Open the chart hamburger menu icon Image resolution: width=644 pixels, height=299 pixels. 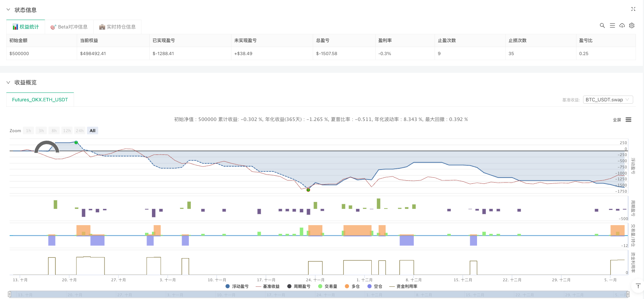pos(628,120)
